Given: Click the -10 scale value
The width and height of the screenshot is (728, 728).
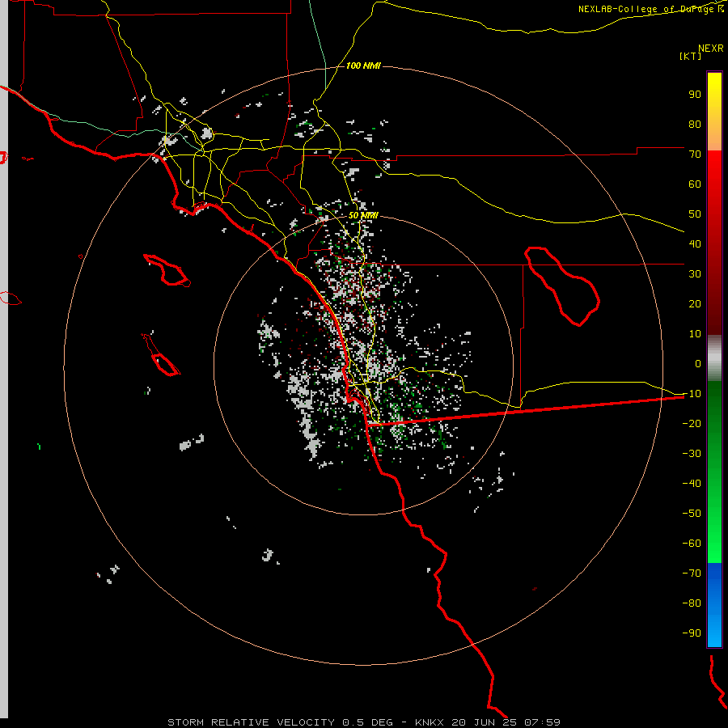Looking at the screenshot, I should (692, 394).
